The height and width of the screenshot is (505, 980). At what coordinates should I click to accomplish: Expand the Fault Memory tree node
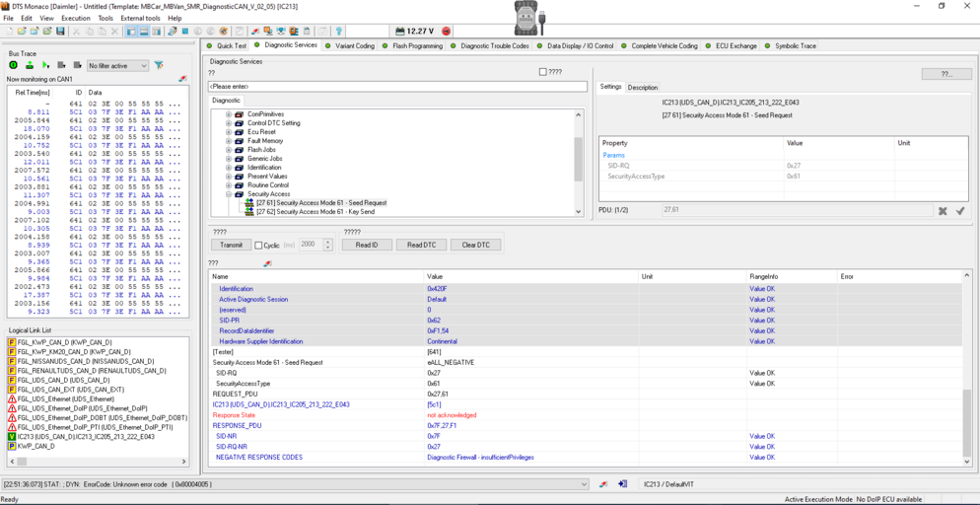(x=229, y=141)
